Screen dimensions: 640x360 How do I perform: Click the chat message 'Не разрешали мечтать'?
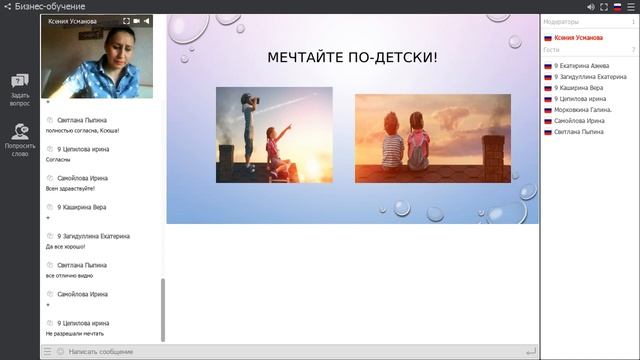tap(75, 333)
